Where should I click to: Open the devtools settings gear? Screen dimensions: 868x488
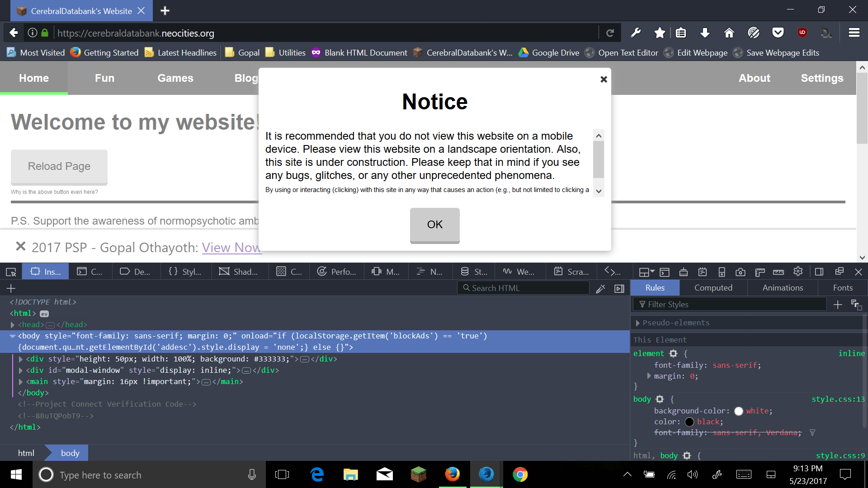coord(798,272)
